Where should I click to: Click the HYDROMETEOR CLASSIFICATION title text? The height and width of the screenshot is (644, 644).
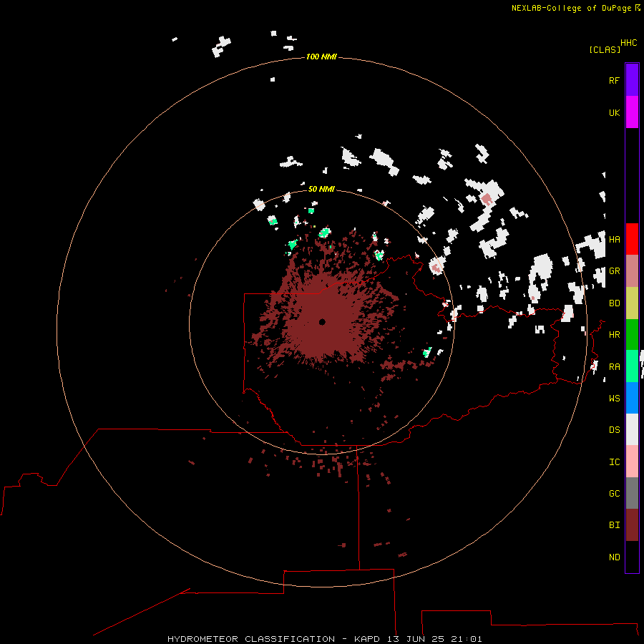click(251, 639)
